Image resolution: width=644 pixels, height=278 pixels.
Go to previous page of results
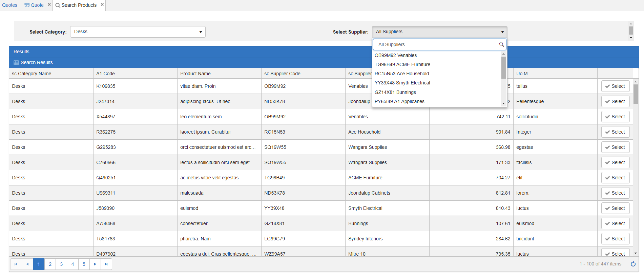click(27, 264)
